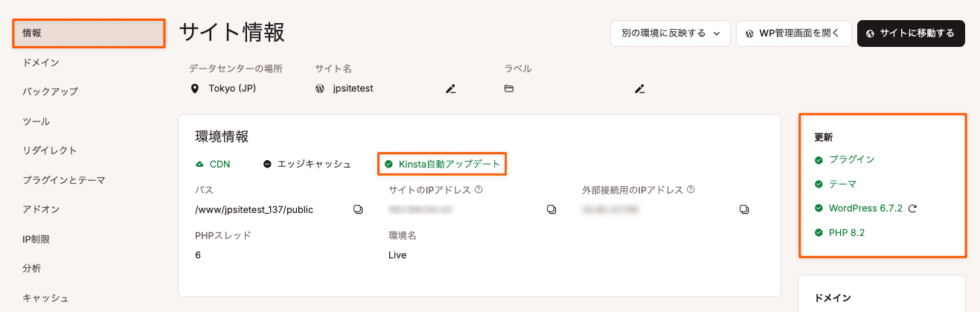Copy the サイトのIPアドレス with its copy icon

click(551, 210)
